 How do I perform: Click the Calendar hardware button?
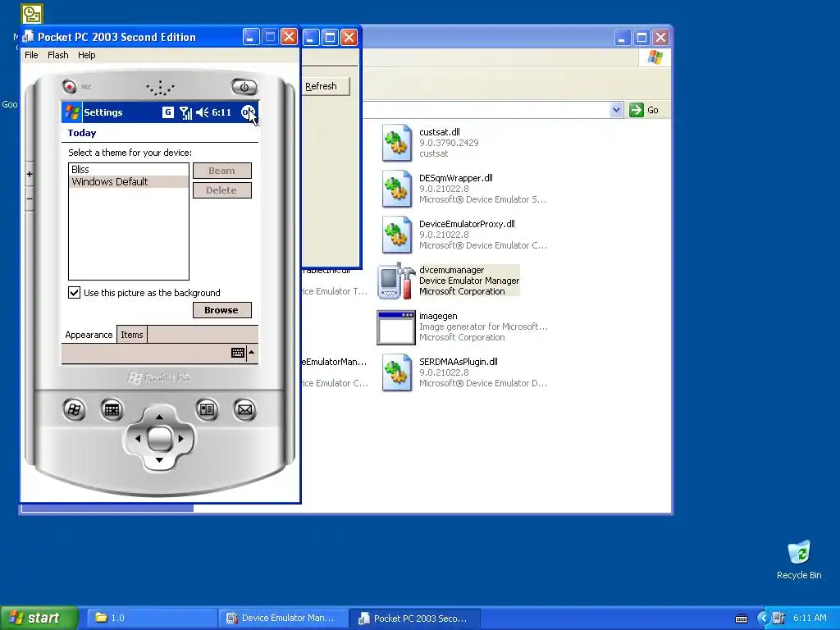pyautogui.click(x=112, y=410)
